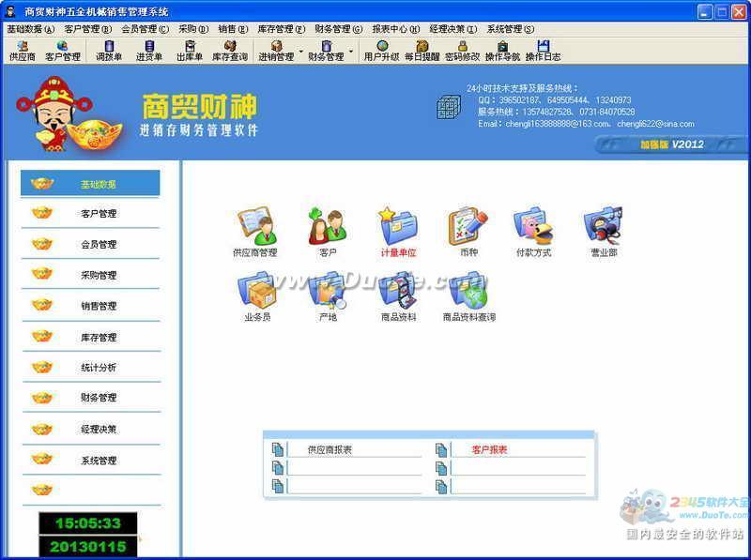The width and height of the screenshot is (751, 560).
Task: Open 销售(E) menu
Action: pos(233,29)
